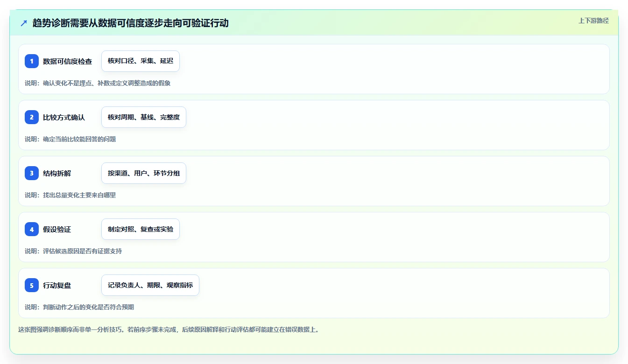628x364 pixels.
Task: Click the note 判断动作之后的变化是否符合预期
Action: pos(89,307)
